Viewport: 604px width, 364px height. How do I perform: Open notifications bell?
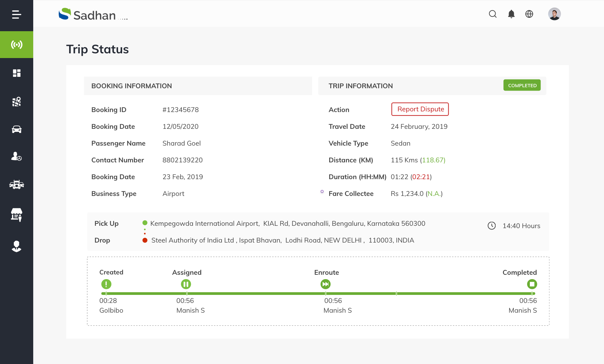click(x=511, y=14)
